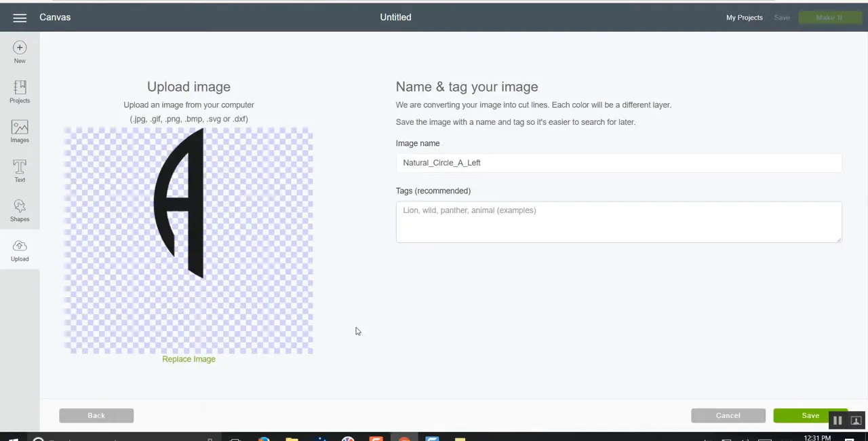Open Projects in the sidebar
The width and height of the screenshot is (868, 441).
20,92
